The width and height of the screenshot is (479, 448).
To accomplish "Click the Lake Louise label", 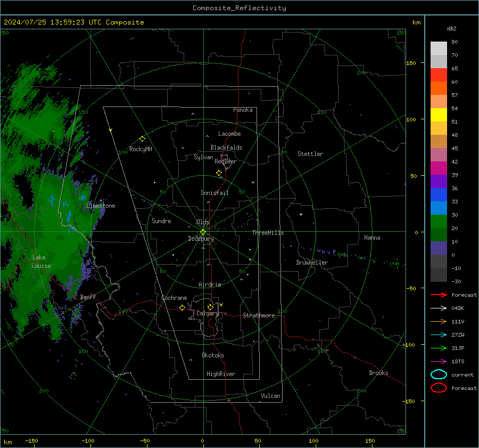I will coord(41,262).
